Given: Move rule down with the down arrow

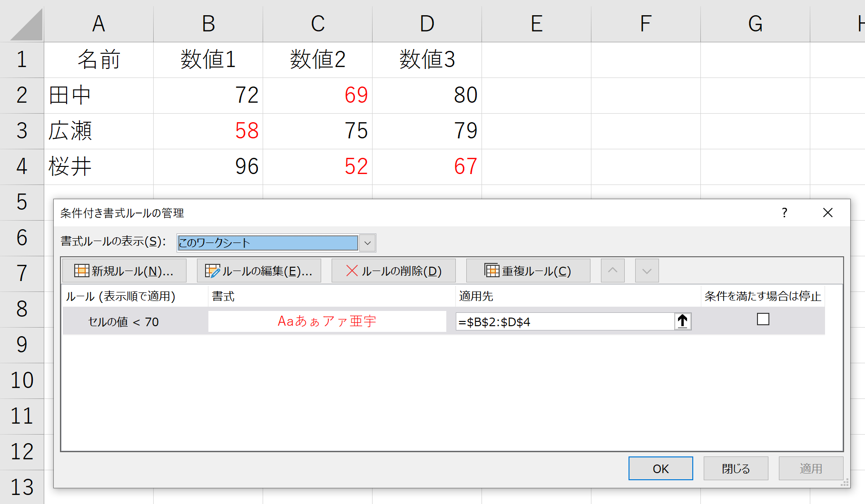Looking at the screenshot, I should tap(647, 271).
